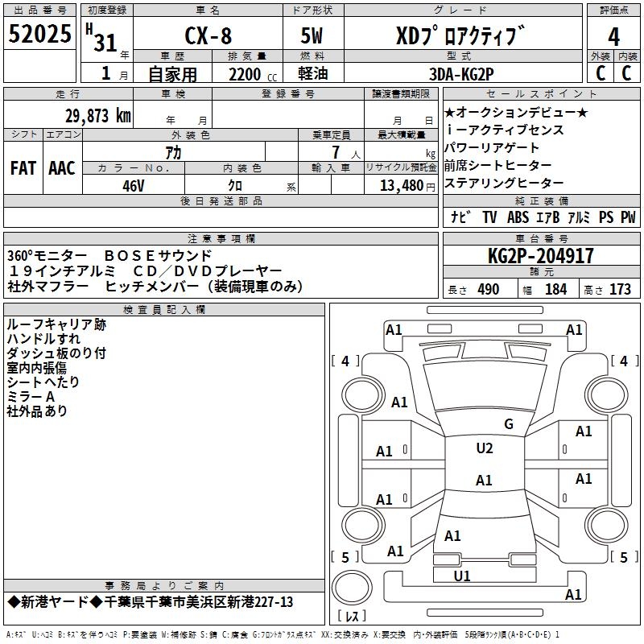Viewport: 644px width, 644px height.
Task: Click the FAT shift type value
Action: [x=23, y=168]
